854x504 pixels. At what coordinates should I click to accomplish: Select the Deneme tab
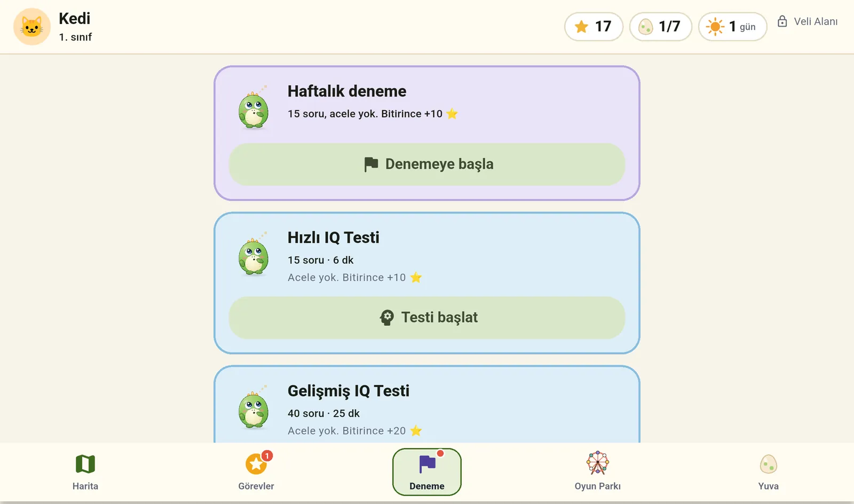(427, 472)
